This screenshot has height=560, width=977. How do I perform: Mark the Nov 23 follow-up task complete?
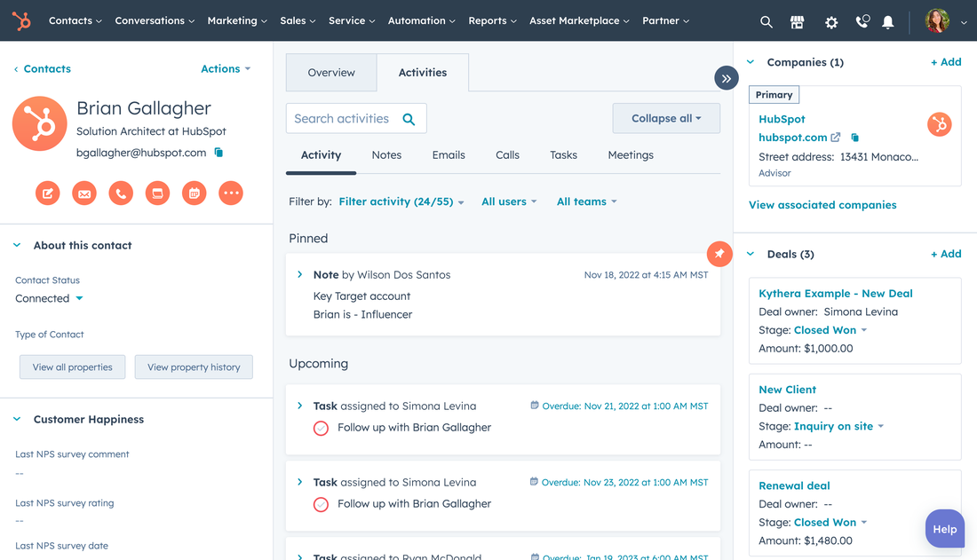pyautogui.click(x=321, y=504)
